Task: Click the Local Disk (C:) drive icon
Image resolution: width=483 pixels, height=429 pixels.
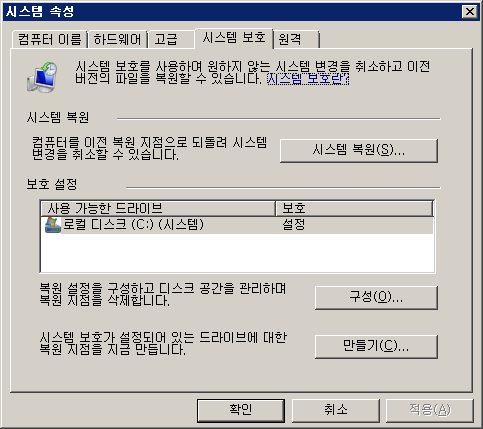Action: tap(53, 225)
